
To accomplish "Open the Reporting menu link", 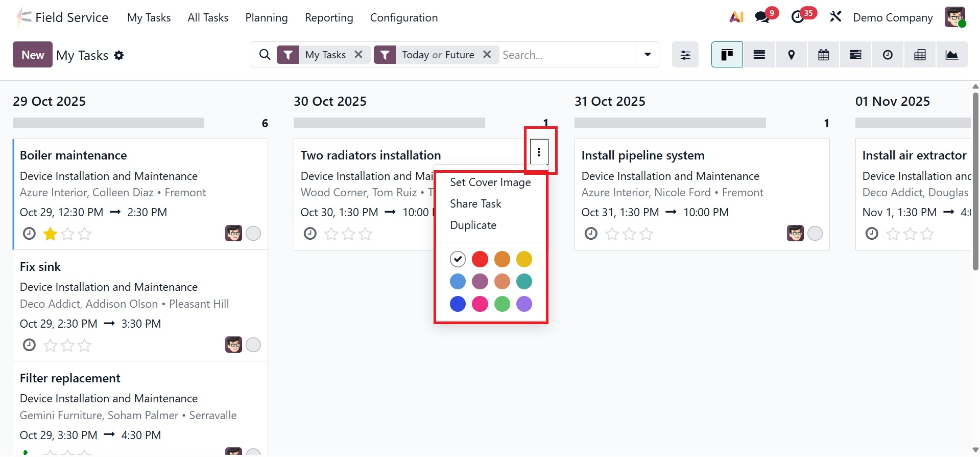I will pyautogui.click(x=329, y=18).
